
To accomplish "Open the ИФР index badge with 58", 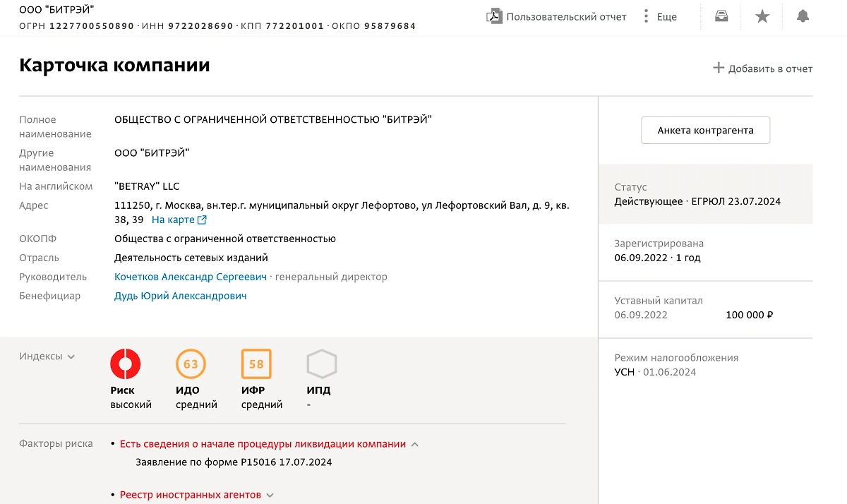I will point(256,363).
